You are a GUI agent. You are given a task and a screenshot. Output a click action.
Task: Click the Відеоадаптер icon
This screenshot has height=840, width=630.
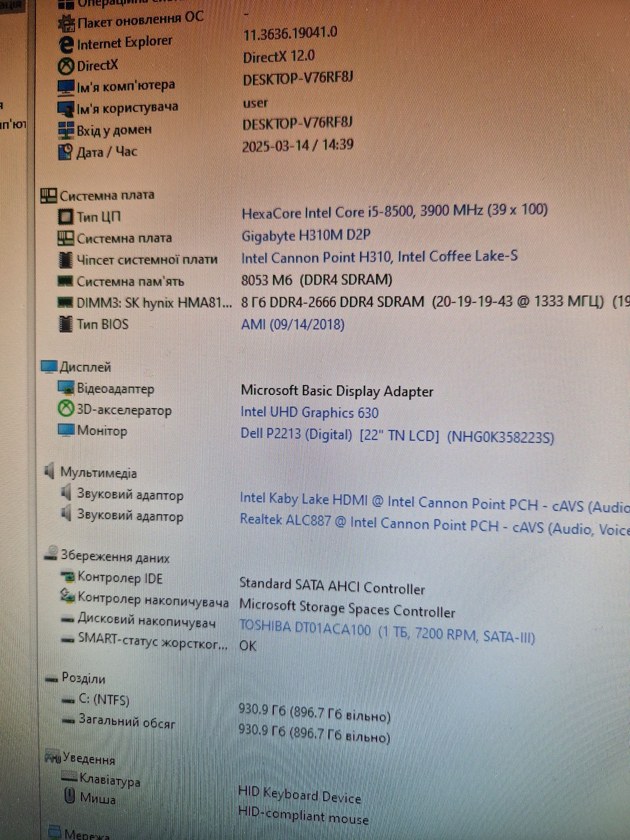click(x=66, y=388)
